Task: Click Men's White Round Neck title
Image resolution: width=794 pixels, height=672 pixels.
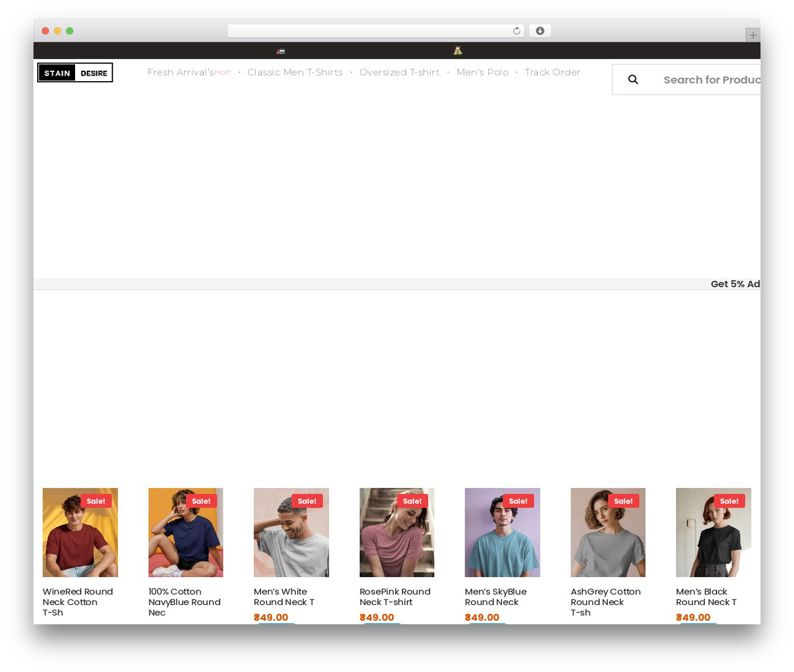Action: (x=284, y=597)
